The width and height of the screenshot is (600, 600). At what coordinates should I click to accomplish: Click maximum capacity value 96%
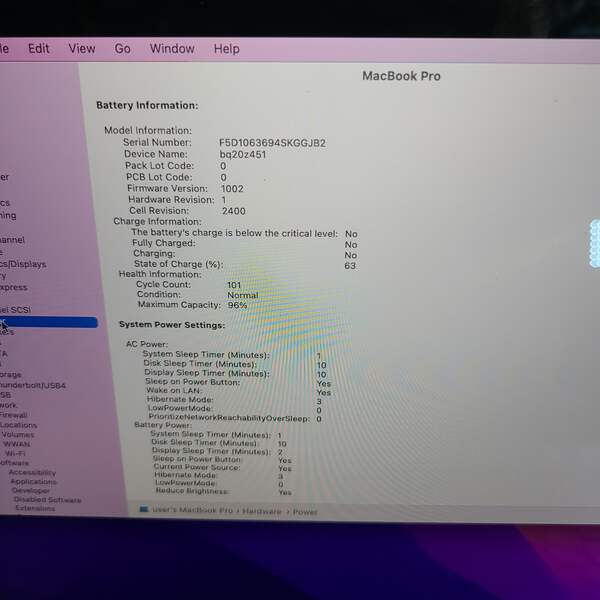(237, 305)
